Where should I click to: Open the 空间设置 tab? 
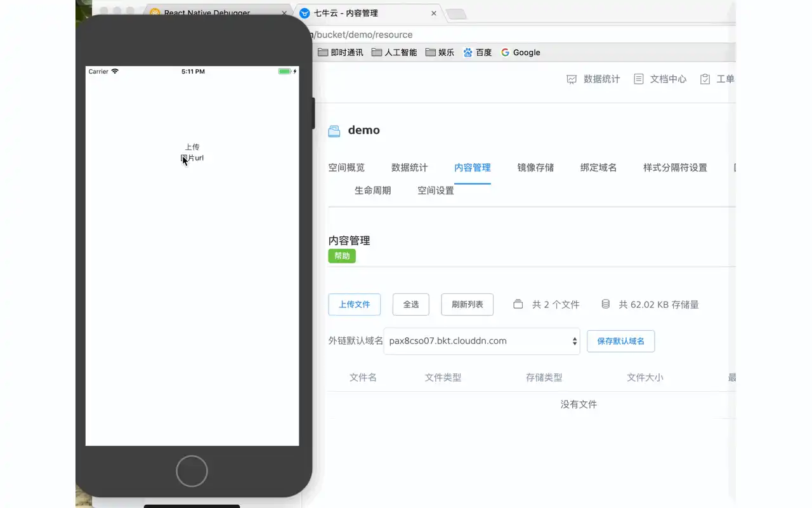(436, 190)
